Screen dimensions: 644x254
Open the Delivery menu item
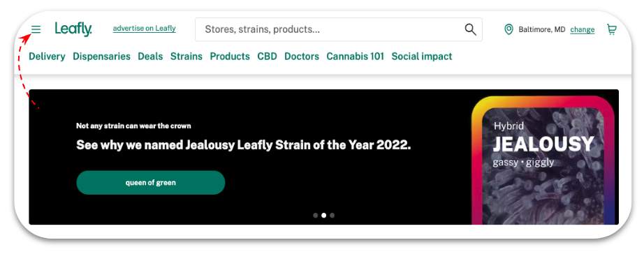47,57
